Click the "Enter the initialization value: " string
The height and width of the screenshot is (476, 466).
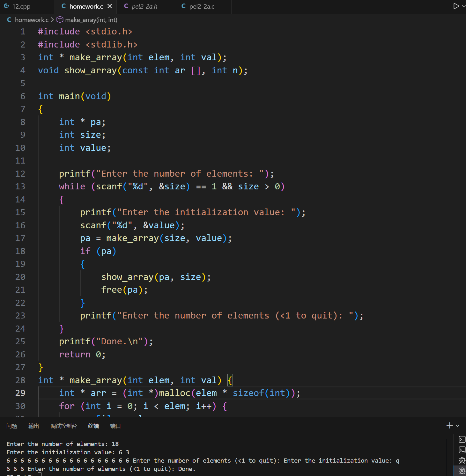pyautogui.click(x=206, y=212)
